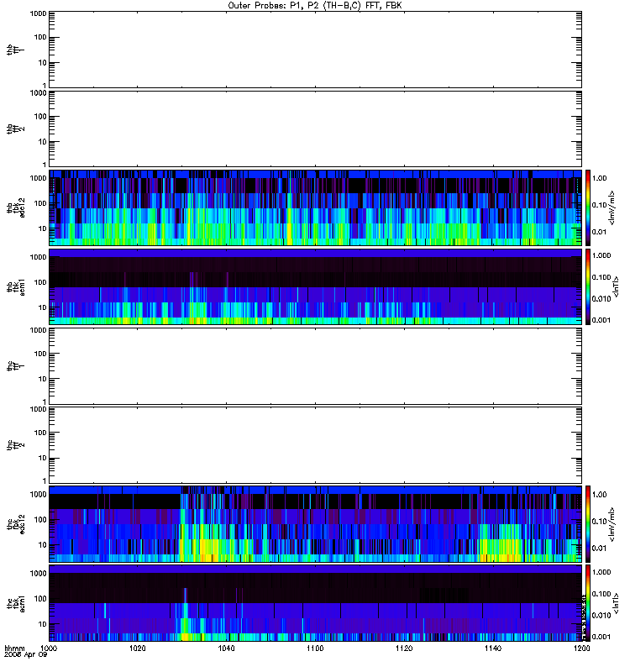Click the 'thb fff 2' y-axis title
Image resolution: width=630 pixels, height=672 pixels.
[x=16, y=129]
